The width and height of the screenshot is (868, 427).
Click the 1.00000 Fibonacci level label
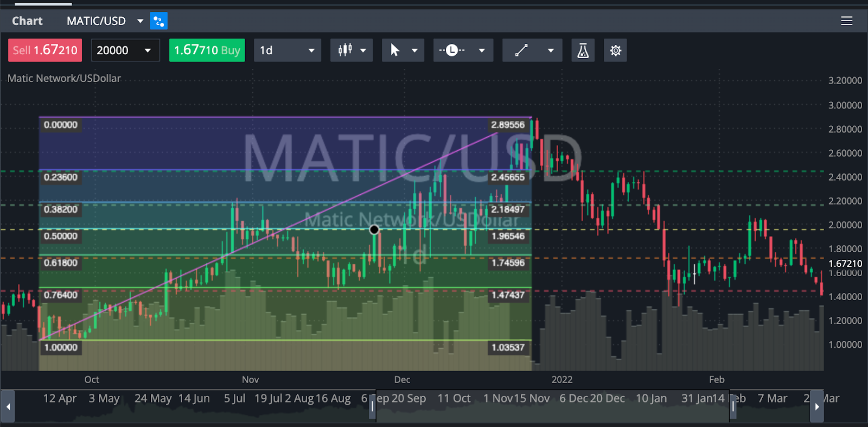pos(61,347)
